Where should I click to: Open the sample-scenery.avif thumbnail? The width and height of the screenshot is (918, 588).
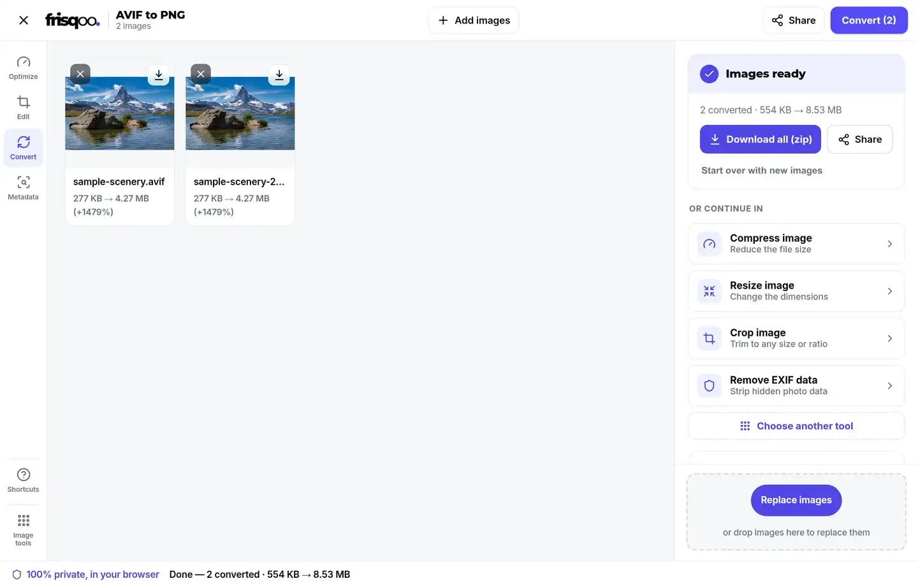pyautogui.click(x=120, y=113)
